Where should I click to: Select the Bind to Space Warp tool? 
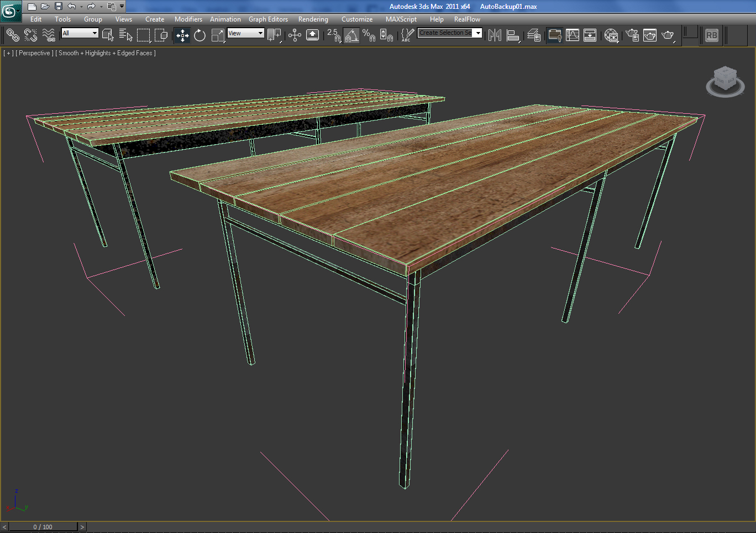tap(49, 35)
